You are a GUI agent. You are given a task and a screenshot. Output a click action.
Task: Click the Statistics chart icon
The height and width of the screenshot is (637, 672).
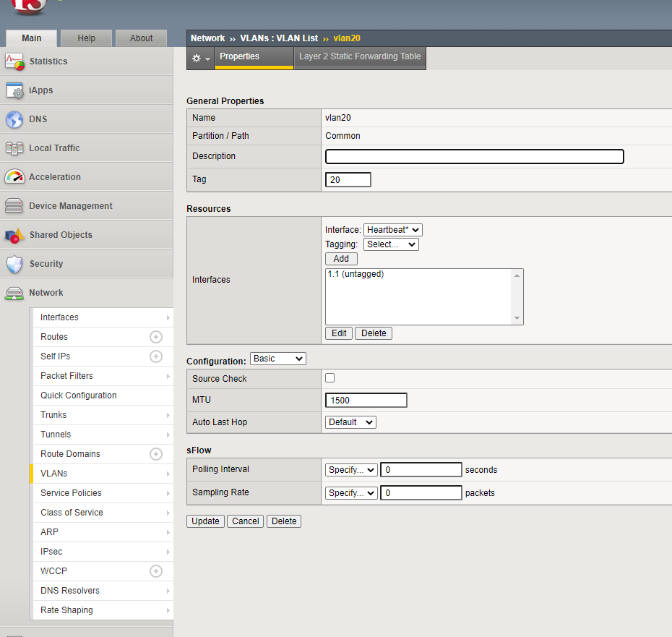pyautogui.click(x=14, y=61)
